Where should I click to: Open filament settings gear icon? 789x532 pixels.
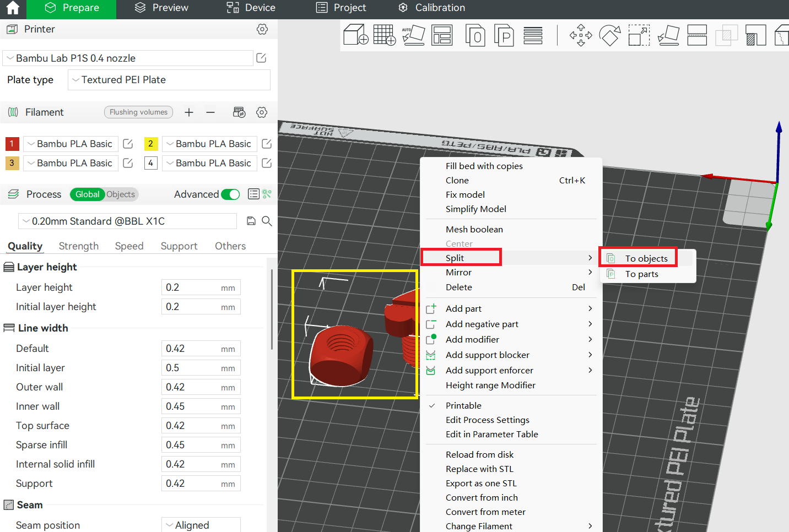click(262, 112)
